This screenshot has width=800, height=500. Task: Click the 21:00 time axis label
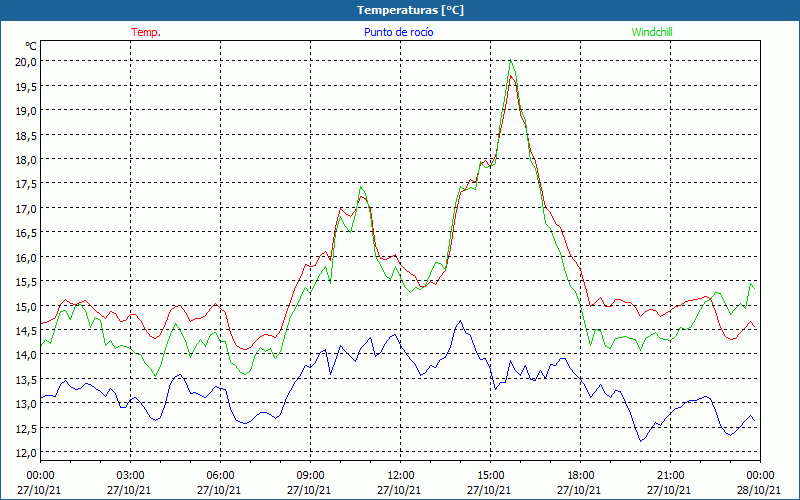pos(670,476)
